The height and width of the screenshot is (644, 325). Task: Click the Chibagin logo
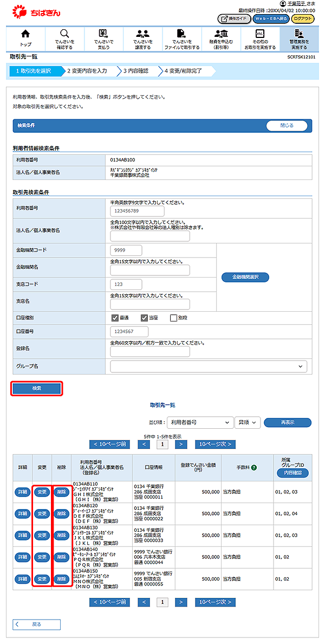[36, 12]
